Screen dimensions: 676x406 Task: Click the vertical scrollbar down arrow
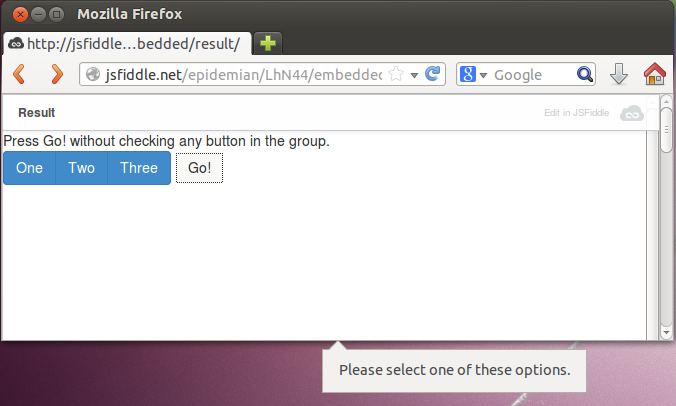[666, 332]
